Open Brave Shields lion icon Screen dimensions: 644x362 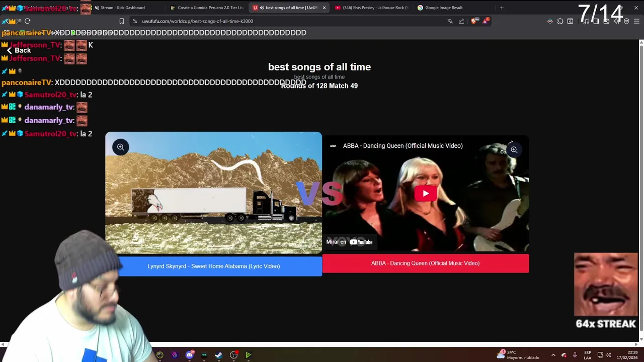tap(473, 21)
